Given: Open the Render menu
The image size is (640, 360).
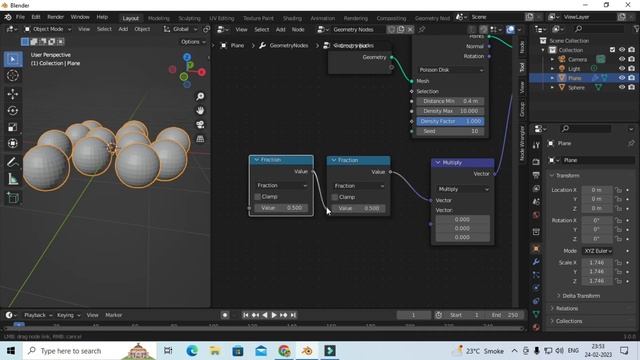Looking at the screenshot, I should point(56,17).
